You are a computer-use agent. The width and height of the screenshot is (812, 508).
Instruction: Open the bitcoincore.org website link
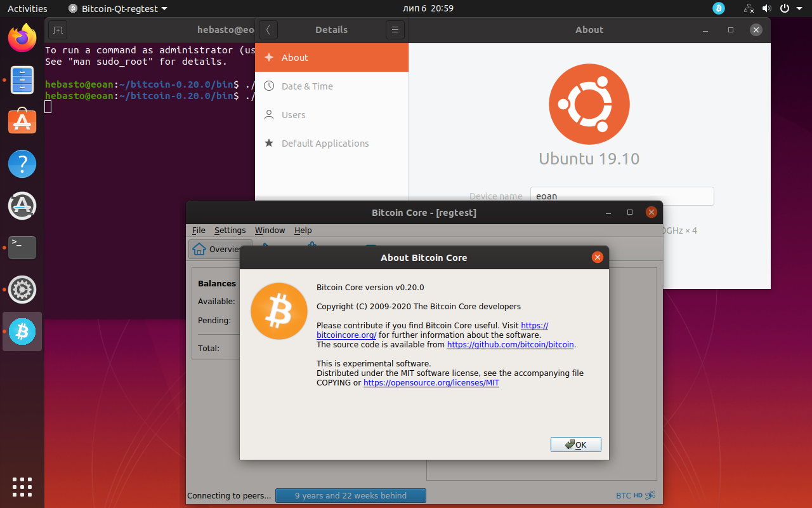(432, 330)
